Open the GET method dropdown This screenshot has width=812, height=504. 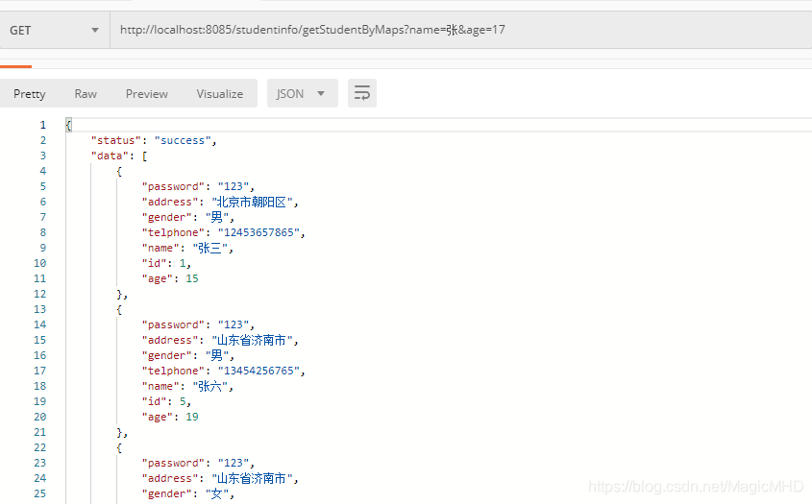55,30
